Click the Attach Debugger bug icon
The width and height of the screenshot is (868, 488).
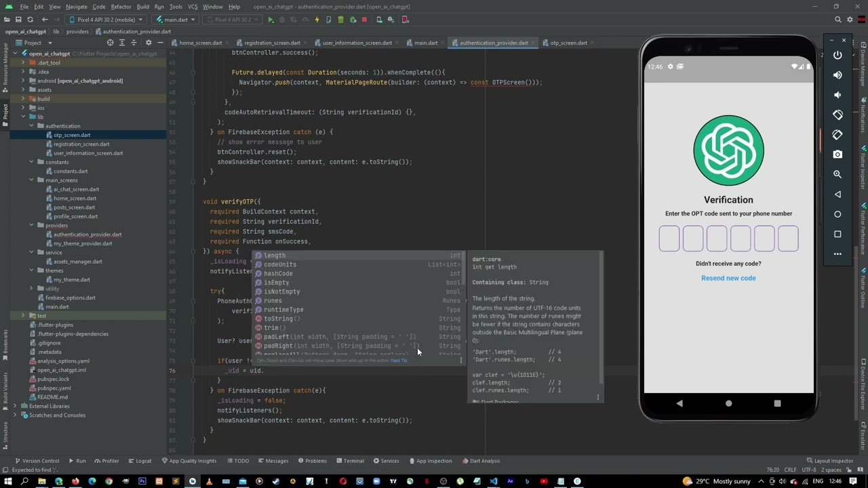[x=353, y=20]
